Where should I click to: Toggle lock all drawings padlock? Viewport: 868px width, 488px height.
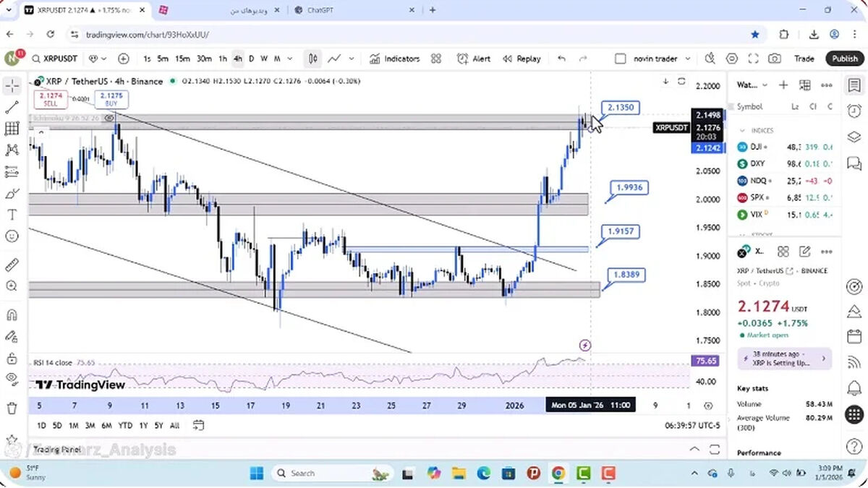[12, 359]
